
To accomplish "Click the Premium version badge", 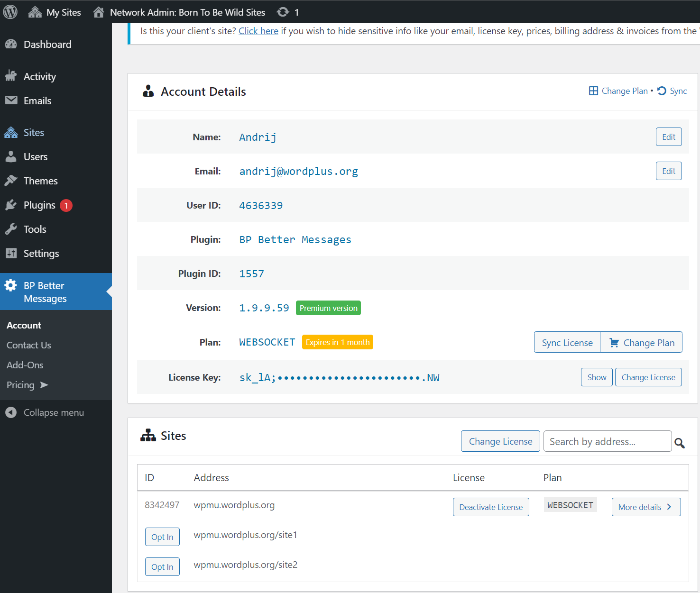I will [328, 308].
